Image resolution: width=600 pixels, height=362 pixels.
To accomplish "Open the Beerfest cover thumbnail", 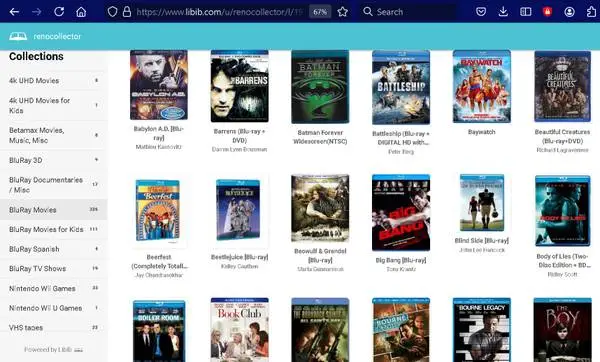I will pyautogui.click(x=158, y=210).
